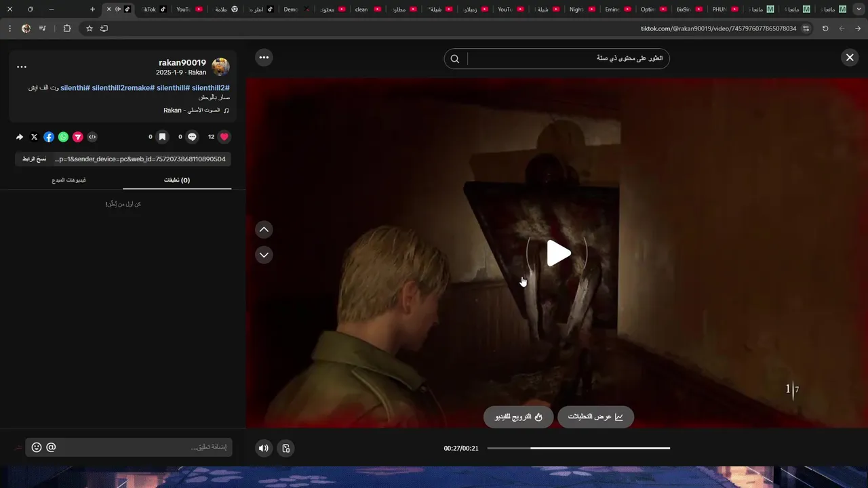Switch to the creator videos tab
868x488 pixels.
68,180
